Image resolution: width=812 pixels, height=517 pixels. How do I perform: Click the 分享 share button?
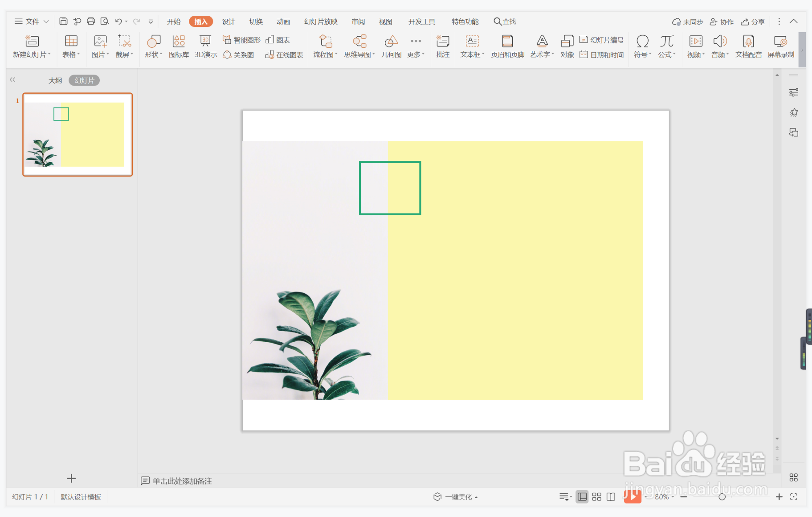[753, 22]
